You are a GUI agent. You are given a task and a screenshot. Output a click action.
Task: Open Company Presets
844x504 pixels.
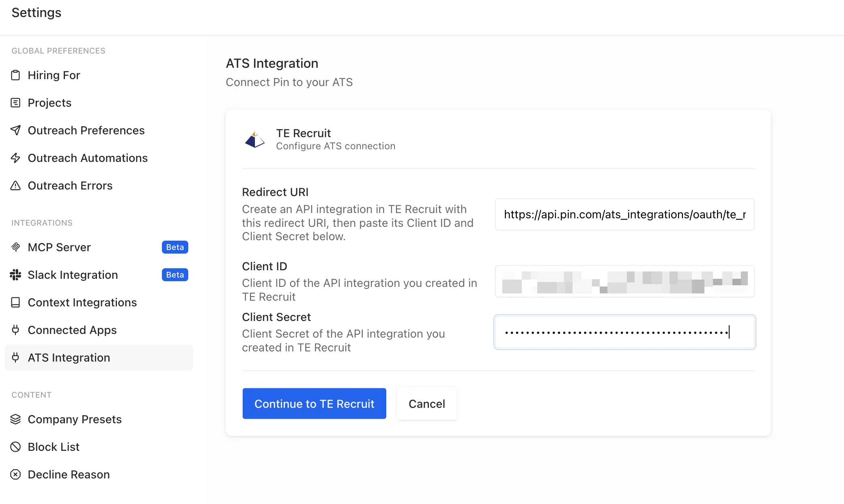[99, 419]
